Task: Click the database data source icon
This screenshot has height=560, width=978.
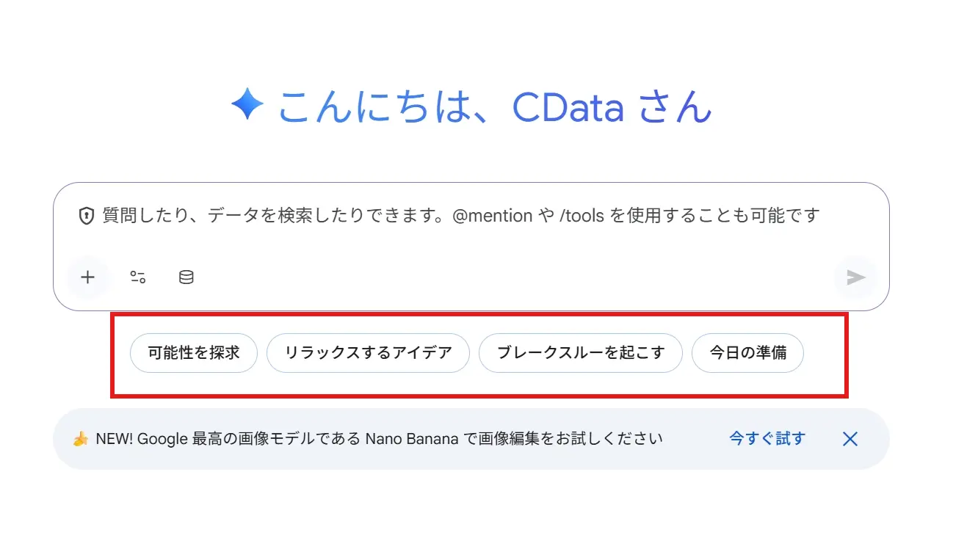Action: pyautogui.click(x=186, y=277)
